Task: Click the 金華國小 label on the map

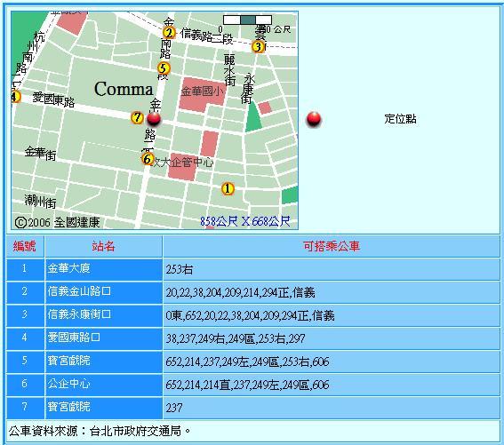Action: (202, 91)
